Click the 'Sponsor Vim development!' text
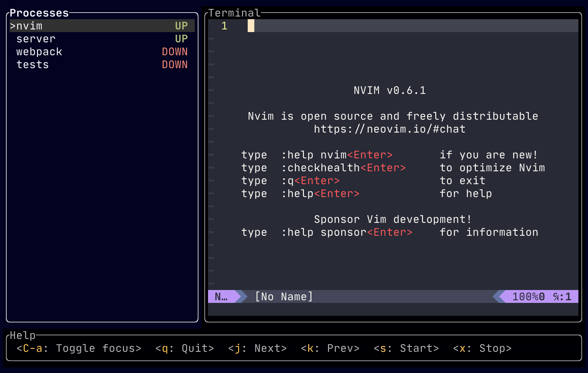 (x=393, y=219)
